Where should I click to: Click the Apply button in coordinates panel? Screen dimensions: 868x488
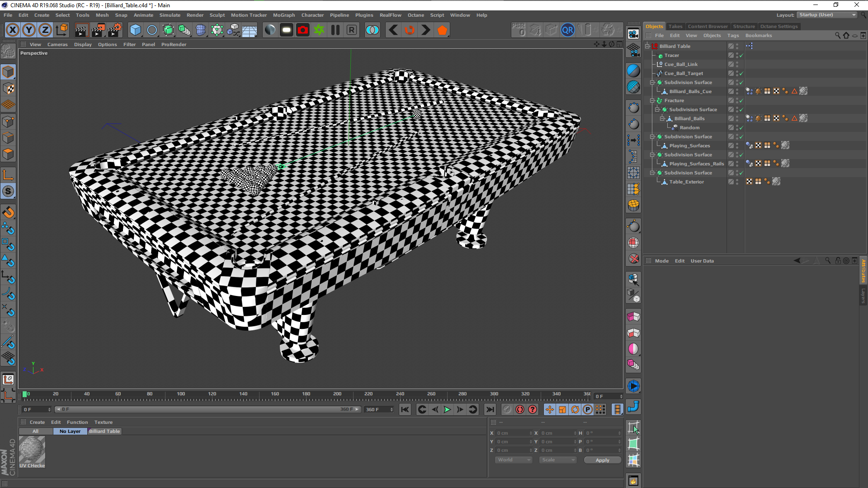(602, 460)
